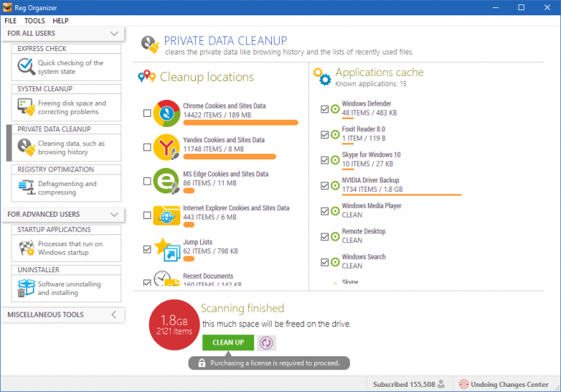The height and width of the screenshot is (392, 561).
Task: Uncheck the NVIDIA Driver Backup checkbox
Action: point(325,185)
